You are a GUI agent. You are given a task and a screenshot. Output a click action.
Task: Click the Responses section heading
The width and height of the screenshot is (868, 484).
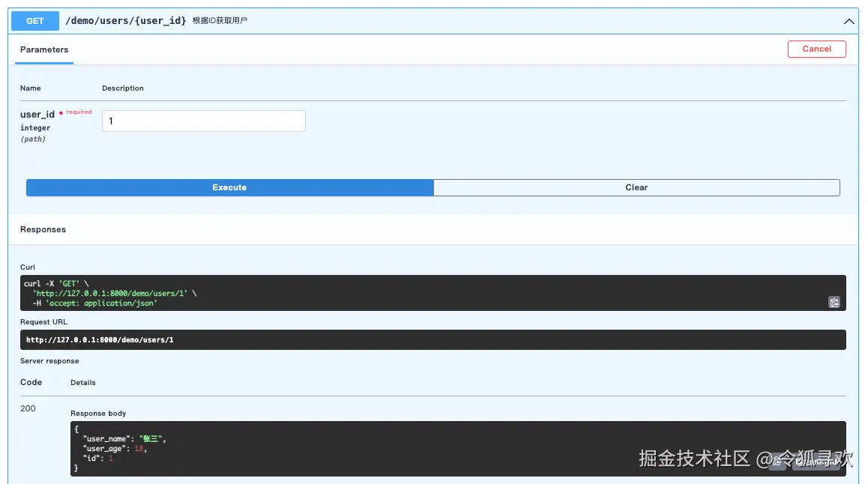coord(43,229)
